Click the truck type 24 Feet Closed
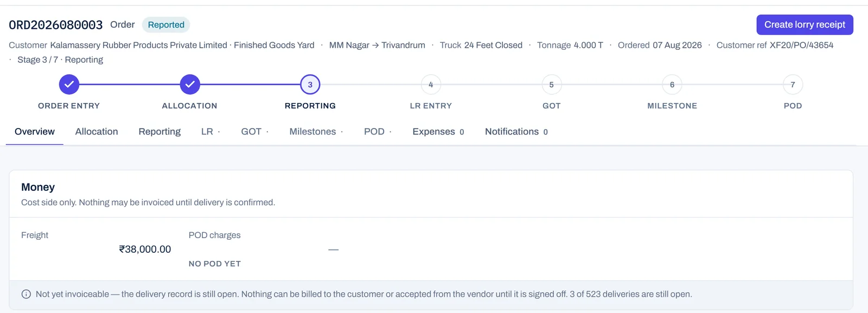 [493, 45]
